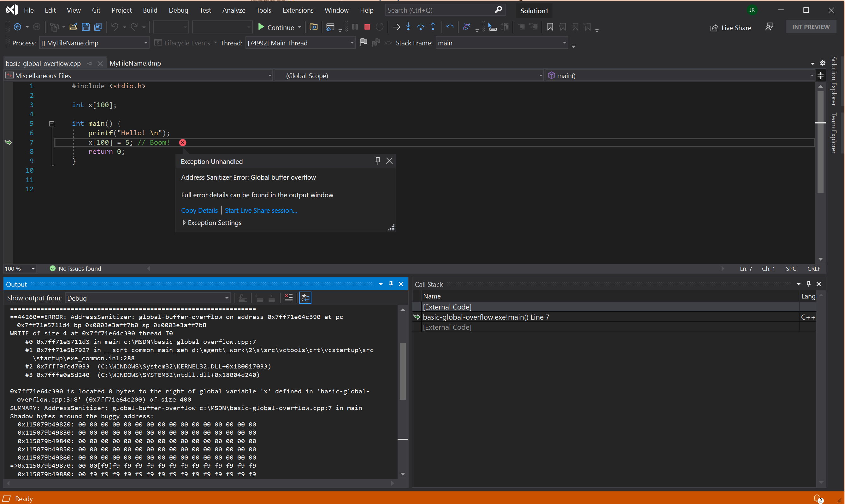Click the Start Live Share session link

click(x=260, y=210)
